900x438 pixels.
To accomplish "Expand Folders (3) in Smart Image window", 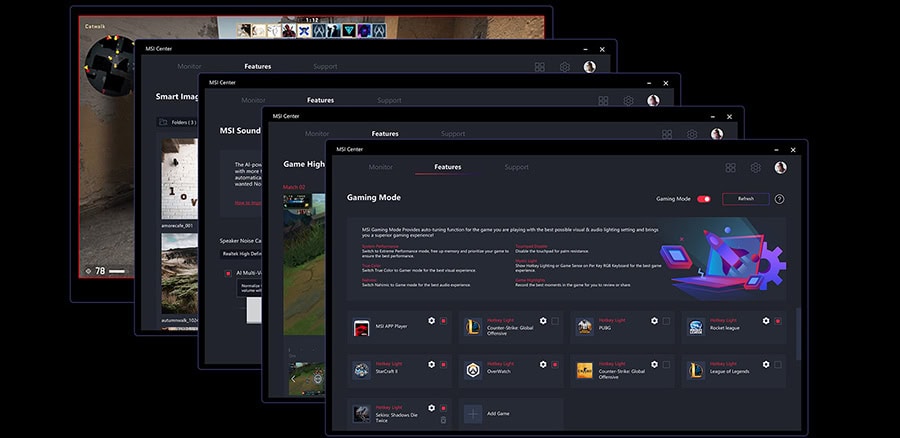I will pyautogui.click(x=177, y=122).
